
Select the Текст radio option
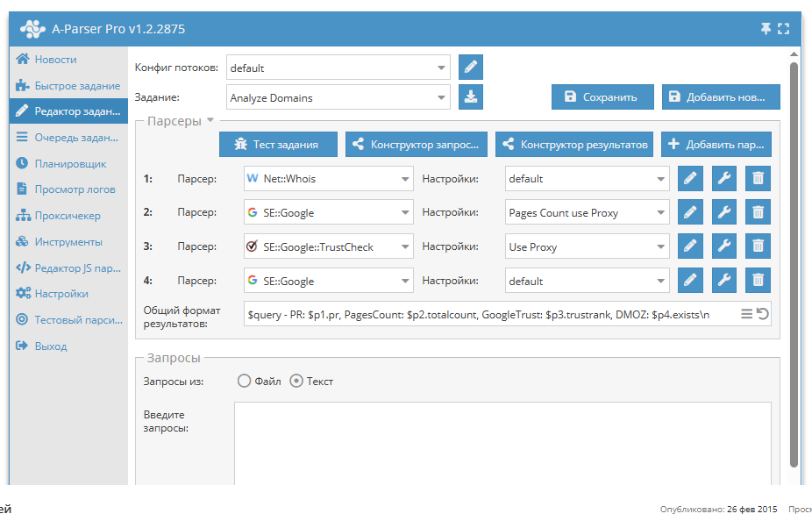click(x=296, y=382)
